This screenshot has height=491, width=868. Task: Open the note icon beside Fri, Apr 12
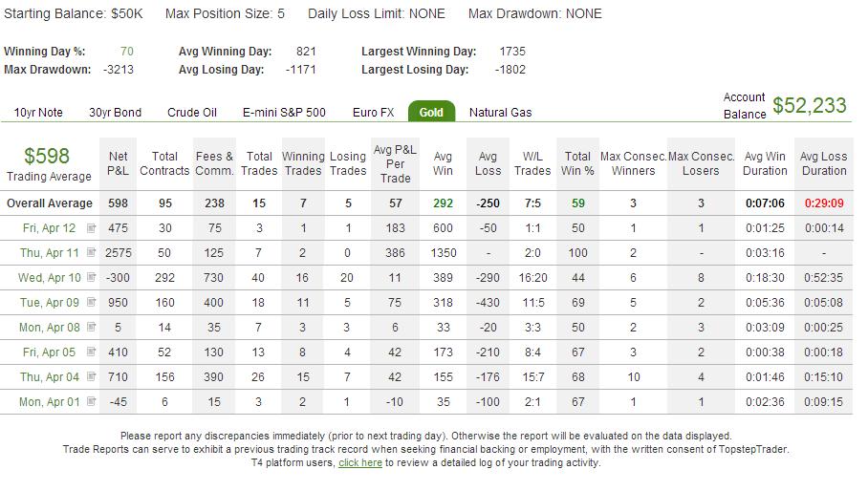[92, 227]
